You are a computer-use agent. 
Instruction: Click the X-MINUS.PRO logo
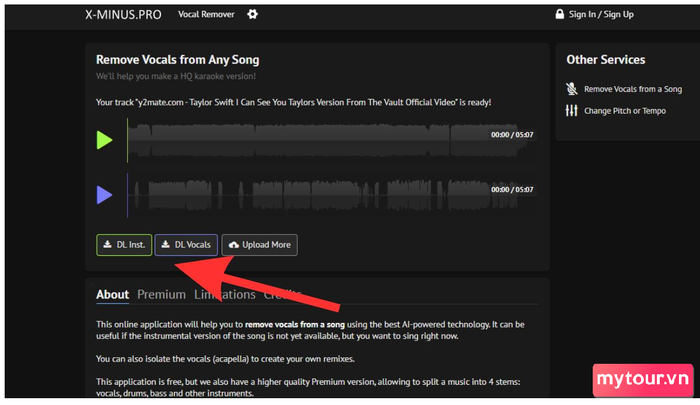tap(123, 15)
